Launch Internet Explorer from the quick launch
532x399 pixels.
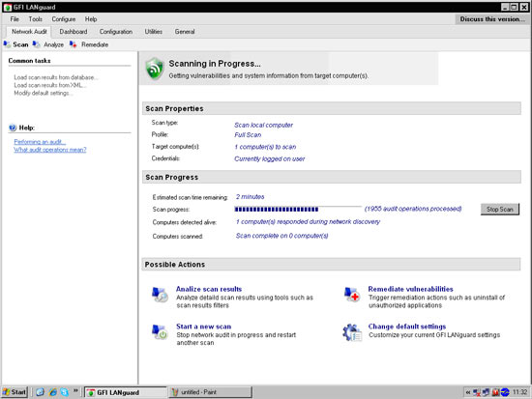pos(52,392)
